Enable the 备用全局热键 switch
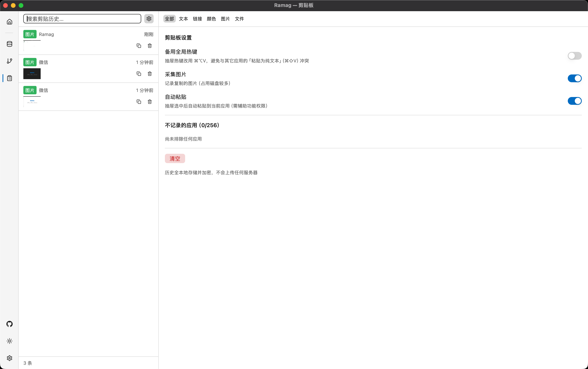Image resolution: width=588 pixels, height=369 pixels. (x=575, y=56)
